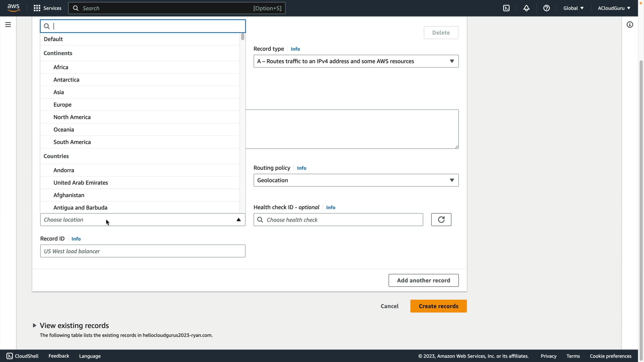The width and height of the screenshot is (644, 362).
Task: Open the Routing policy Geolocation dropdown
Action: click(x=356, y=180)
